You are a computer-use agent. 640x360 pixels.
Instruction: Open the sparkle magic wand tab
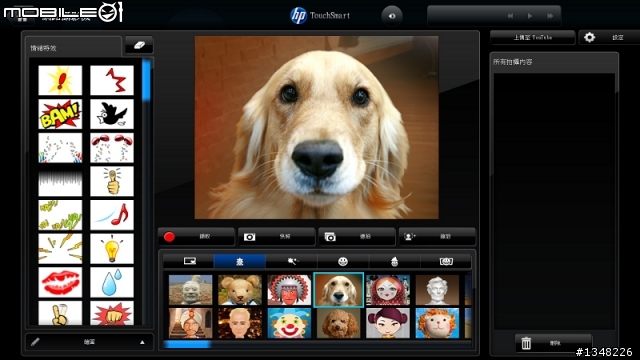click(x=291, y=261)
